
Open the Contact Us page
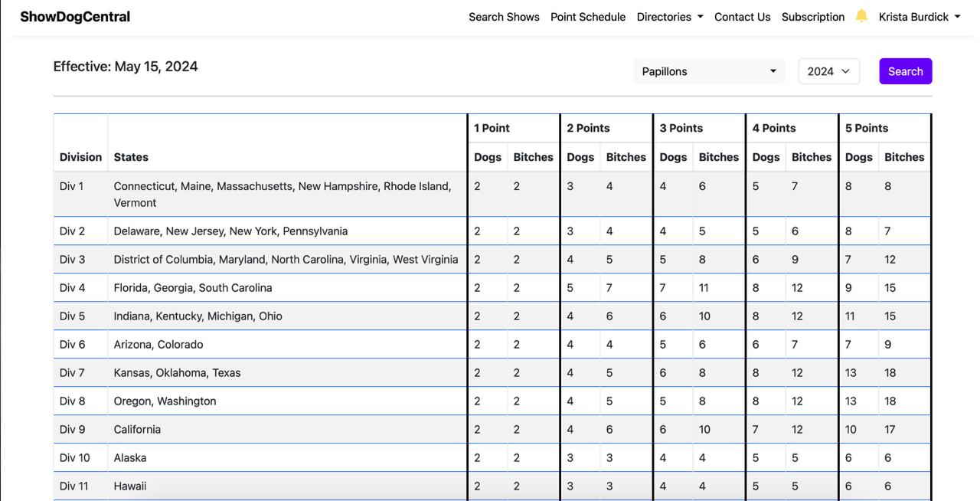click(x=742, y=17)
